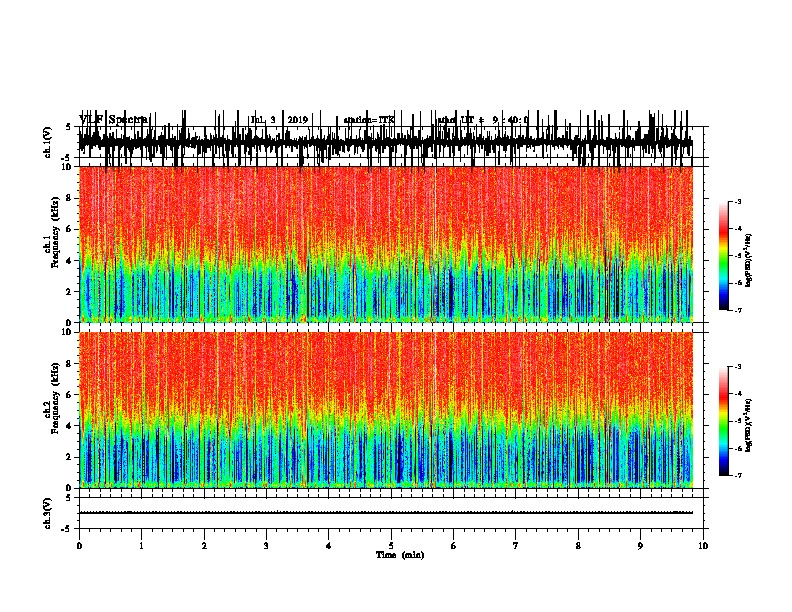
Task: Click the 10 kHz tick on ch.2 frequency axis
Action: tap(68, 332)
